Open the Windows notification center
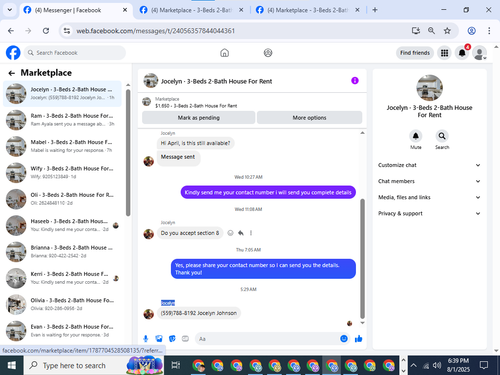500x375 pixels. point(484,365)
